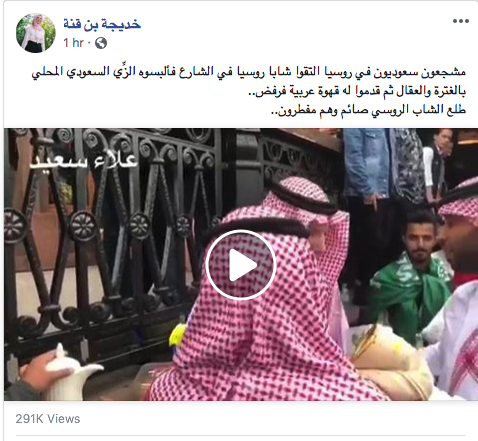Click the second line of the post caption
This screenshot has width=478, height=441.
pos(357,91)
